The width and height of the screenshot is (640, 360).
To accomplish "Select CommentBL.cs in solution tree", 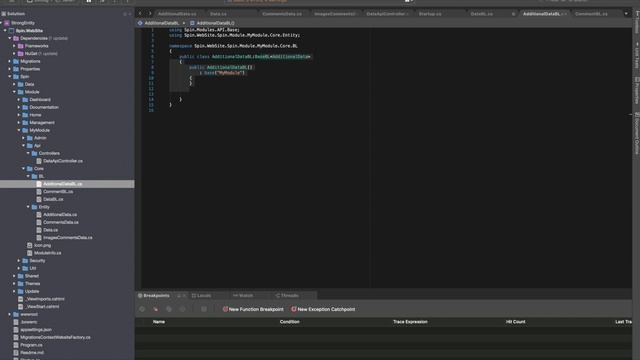I will coord(58,191).
